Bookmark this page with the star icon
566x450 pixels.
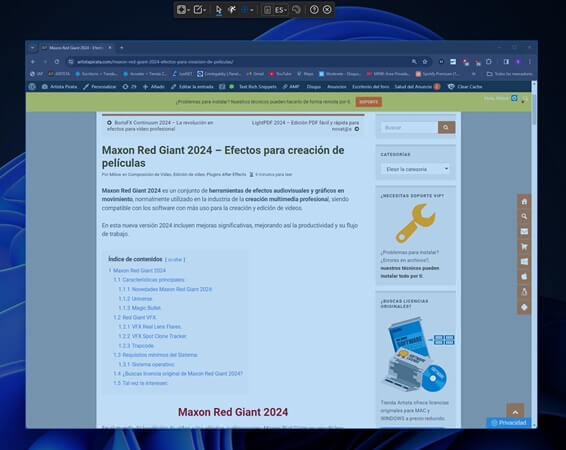[425, 62]
